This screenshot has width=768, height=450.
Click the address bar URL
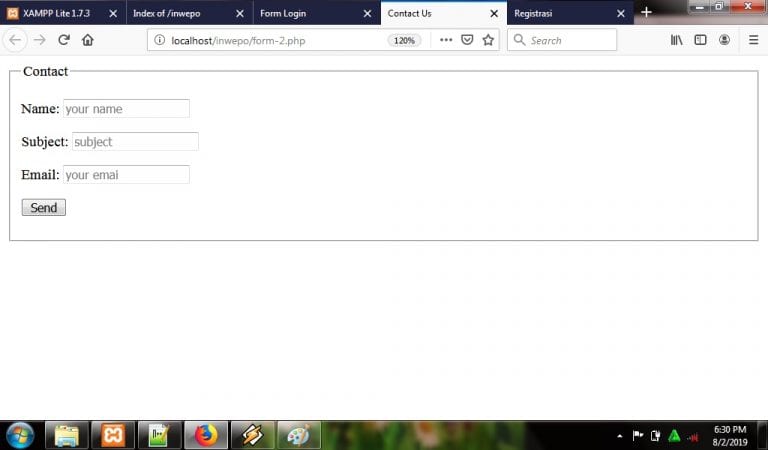click(x=238, y=41)
